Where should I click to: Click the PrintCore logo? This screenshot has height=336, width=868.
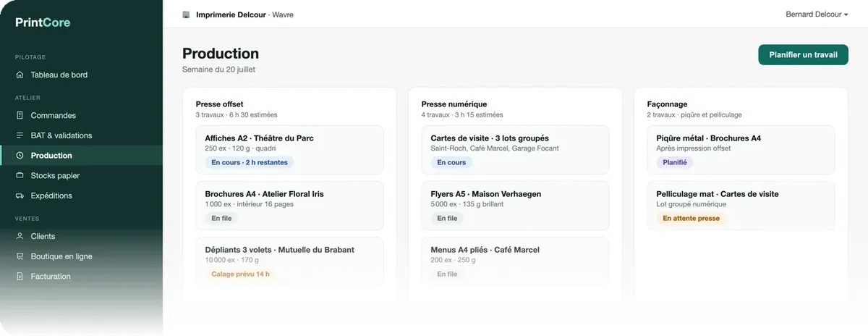point(43,22)
